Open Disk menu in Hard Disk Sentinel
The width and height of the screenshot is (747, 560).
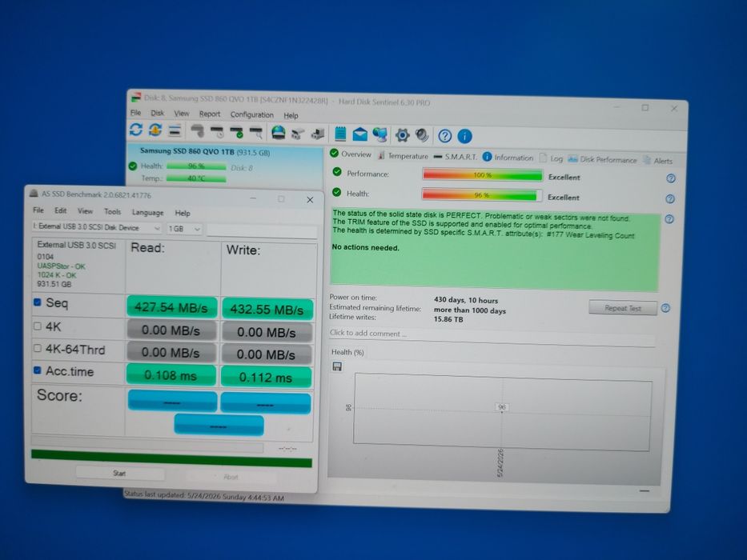(x=157, y=114)
